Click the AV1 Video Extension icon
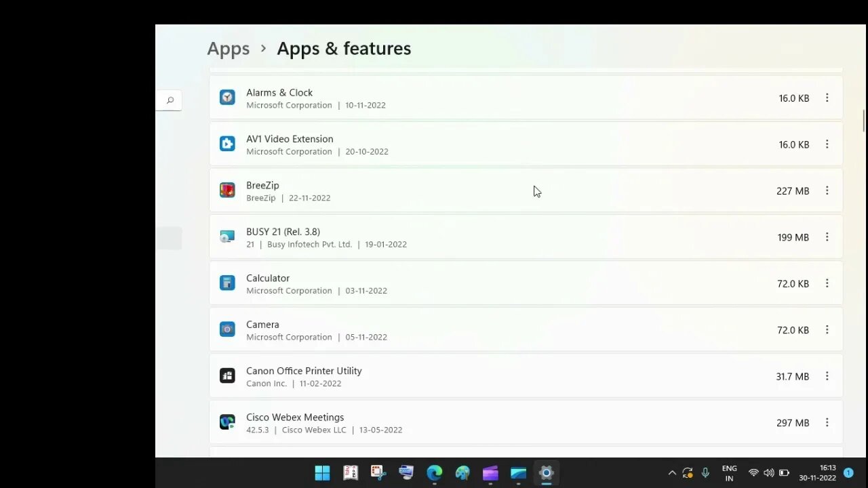This screenshot has height=488, width=868. point(227,144)
